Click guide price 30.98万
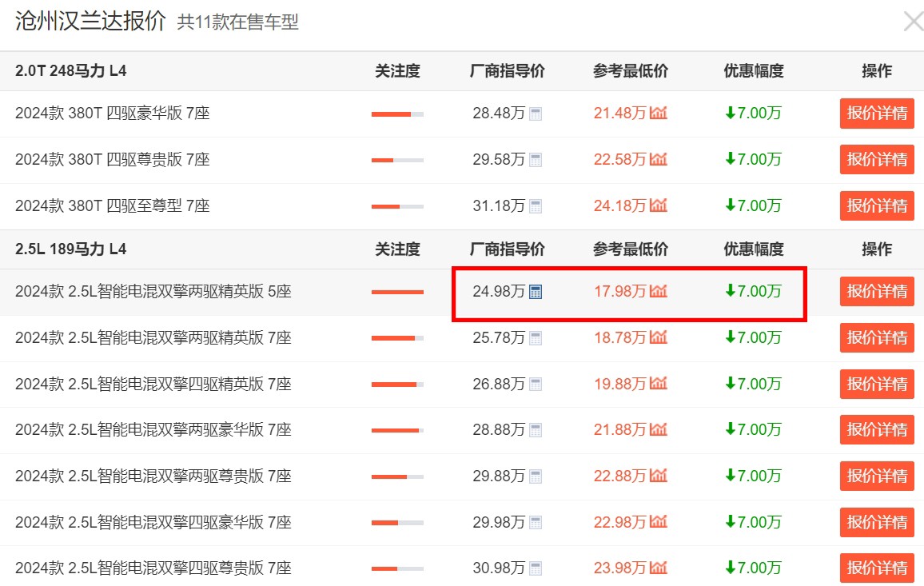This screenshot has height=586, width=924. (x=499, y=568)
